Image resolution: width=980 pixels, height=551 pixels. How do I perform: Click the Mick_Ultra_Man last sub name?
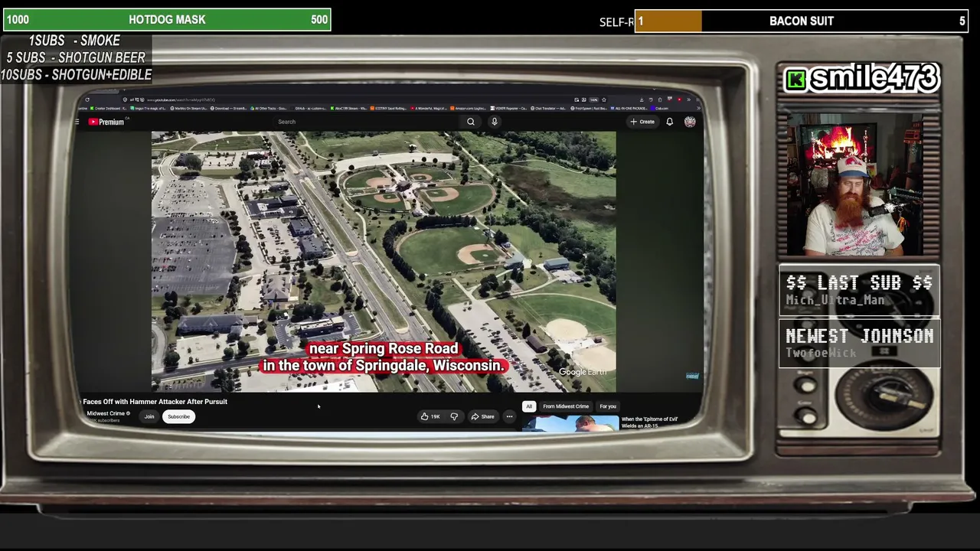(x=835, y=300)
